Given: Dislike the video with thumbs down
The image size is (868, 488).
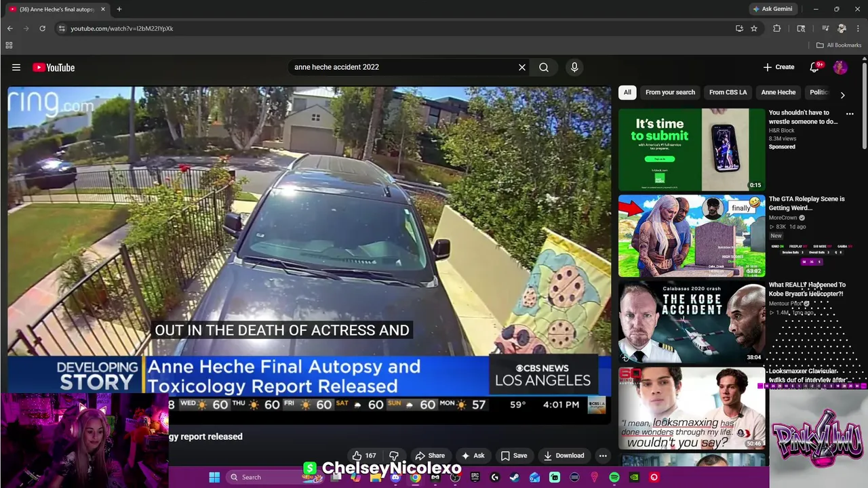Looking at the screenshot, I should pos(394,455).
